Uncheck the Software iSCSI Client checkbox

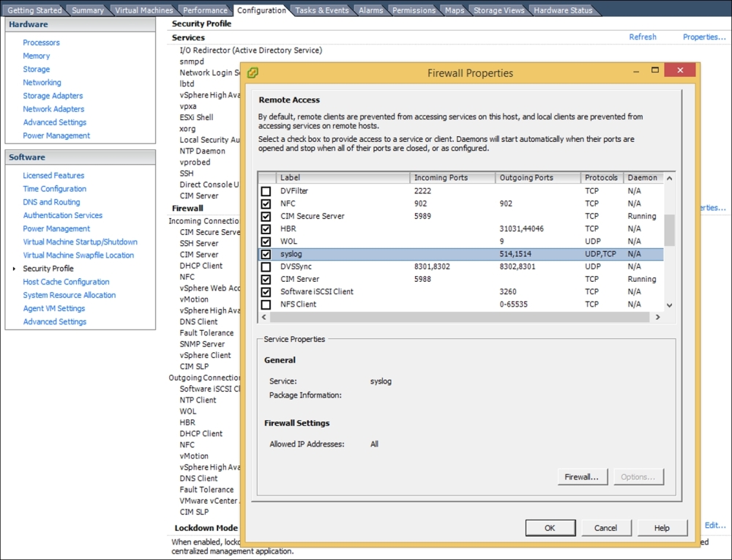click(x=266, y=292)
